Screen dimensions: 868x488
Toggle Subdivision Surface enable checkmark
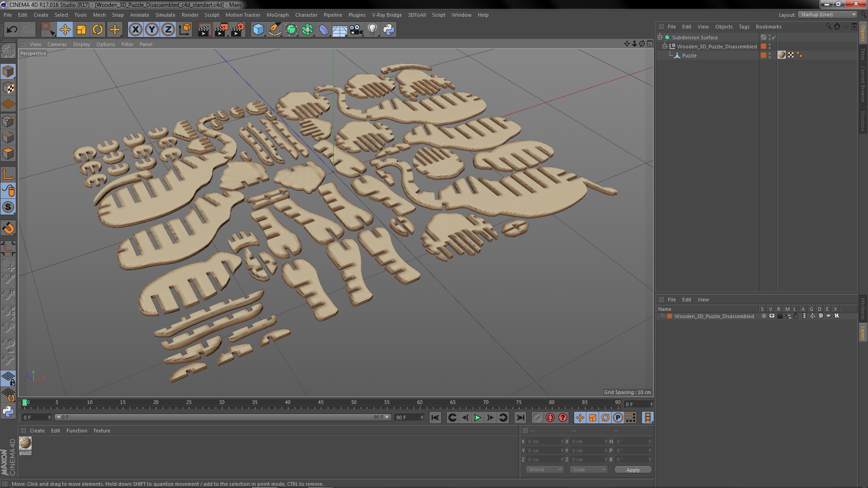[x=774, y=38]
